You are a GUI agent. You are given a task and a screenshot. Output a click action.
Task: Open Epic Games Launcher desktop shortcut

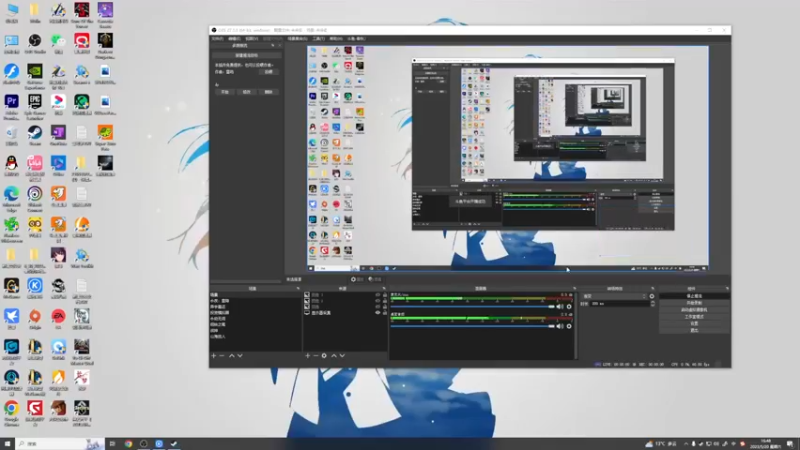[35, 107]
